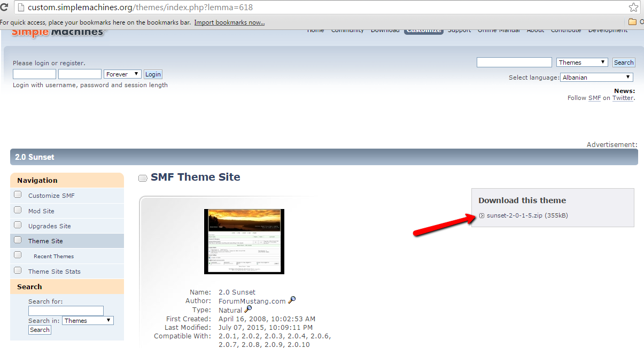Click the download arrow icon before sunset-2-0-1-5.zip
This screenshot has height=348, width=644.
(482, 215)
